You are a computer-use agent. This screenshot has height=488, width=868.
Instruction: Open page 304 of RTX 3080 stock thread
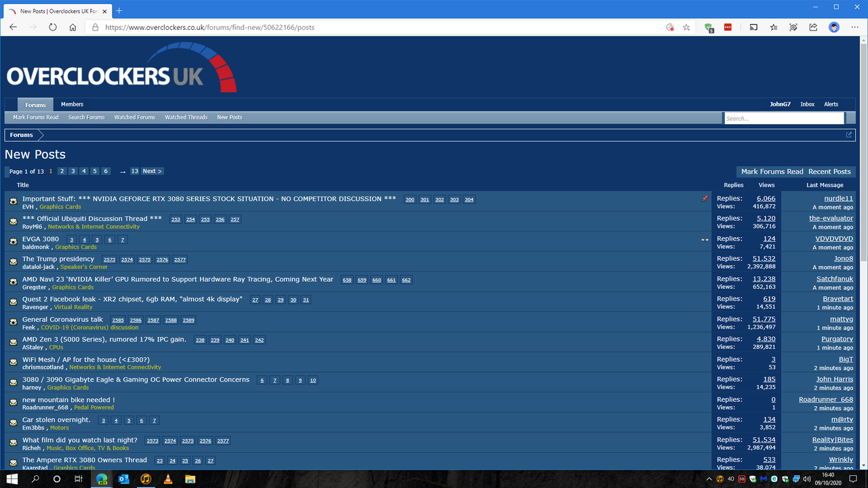(469, 200)
